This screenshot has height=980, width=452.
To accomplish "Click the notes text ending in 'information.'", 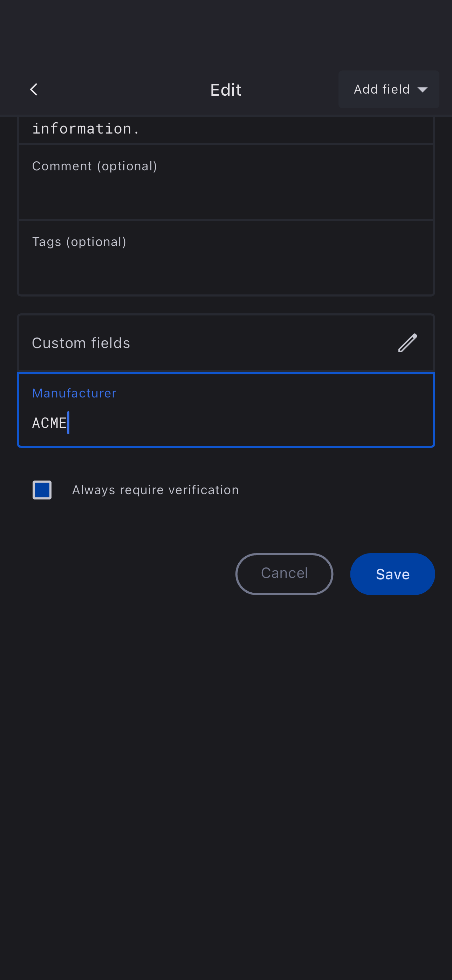I will 86,129.
